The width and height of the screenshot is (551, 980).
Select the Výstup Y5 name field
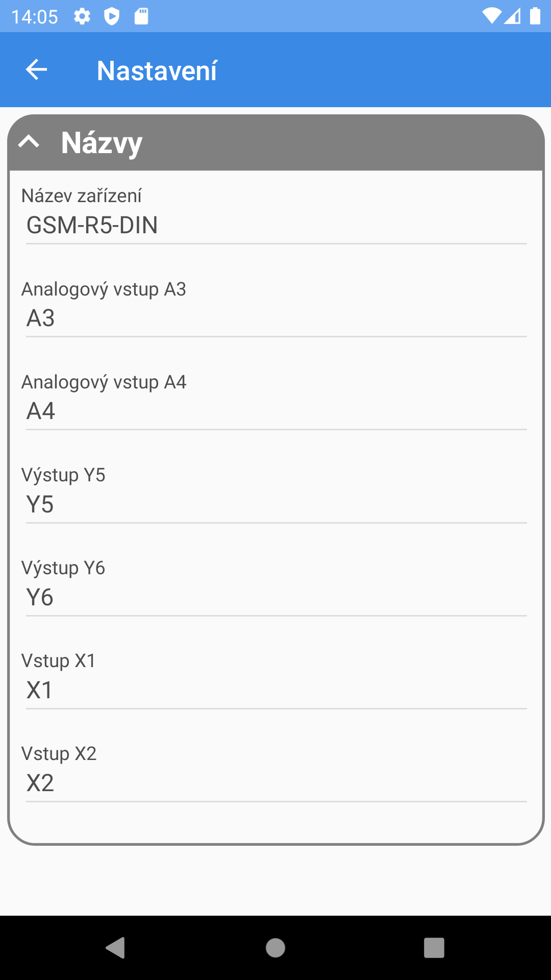(x=275, y=504)
